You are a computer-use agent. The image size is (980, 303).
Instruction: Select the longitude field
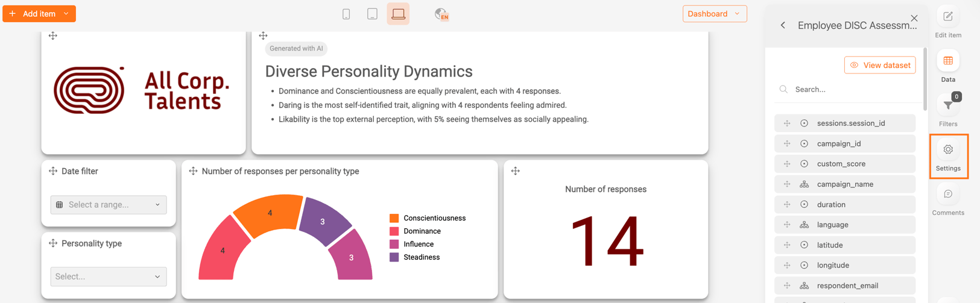845,265
